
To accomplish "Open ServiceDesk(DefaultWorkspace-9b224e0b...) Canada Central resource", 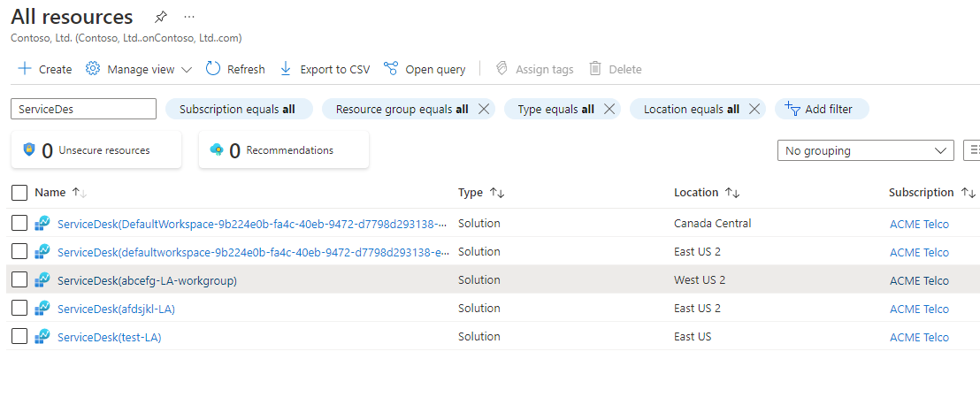I will click(x=252, y=224).
